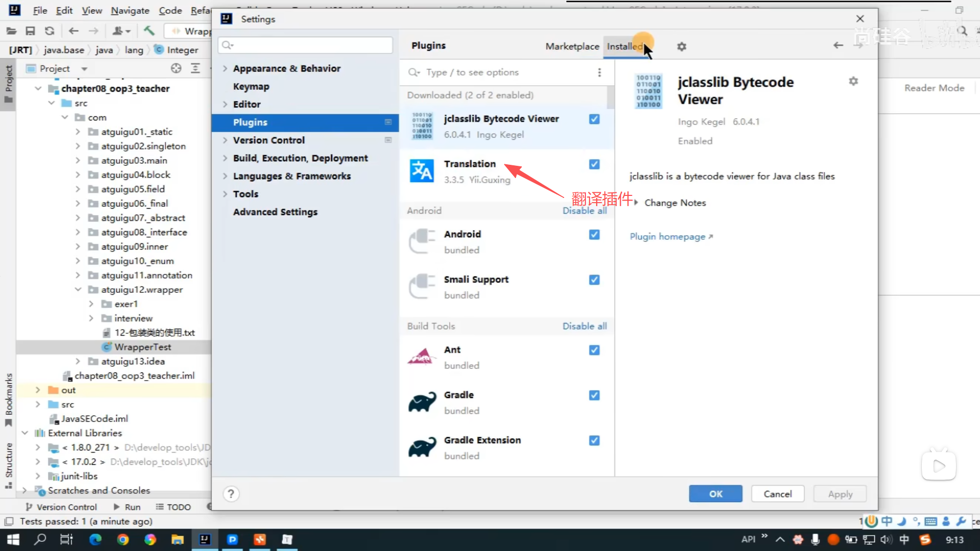Uncheck the Translation plugin checkbox
The width and height of the screenshot is (980, 551).
[x=594, y=164]
